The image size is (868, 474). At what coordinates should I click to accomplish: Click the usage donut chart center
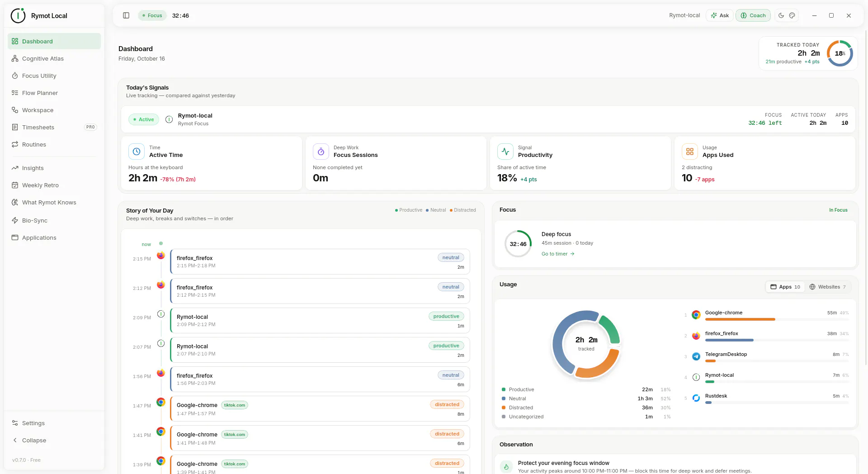pos(586,344)
